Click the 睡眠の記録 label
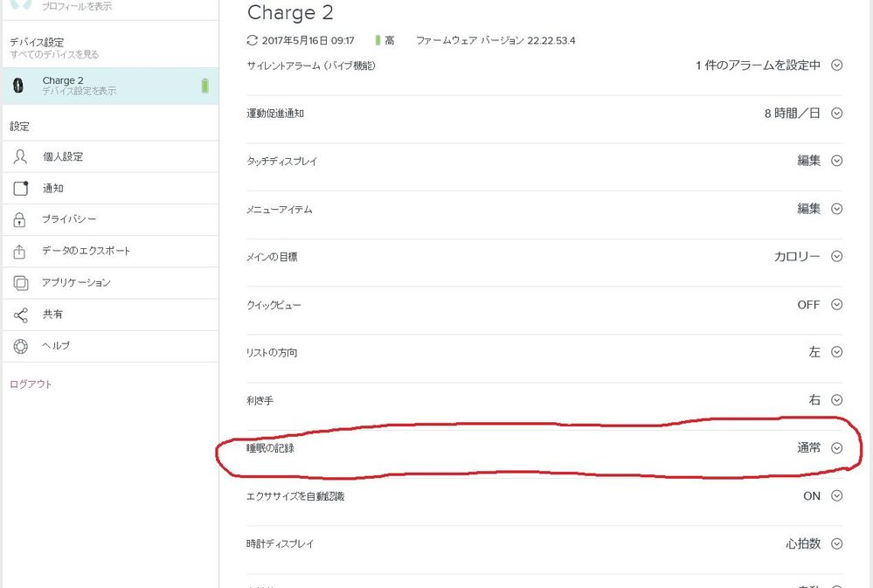The height and width of the screenshot is (588, 873). coord(270,448)
